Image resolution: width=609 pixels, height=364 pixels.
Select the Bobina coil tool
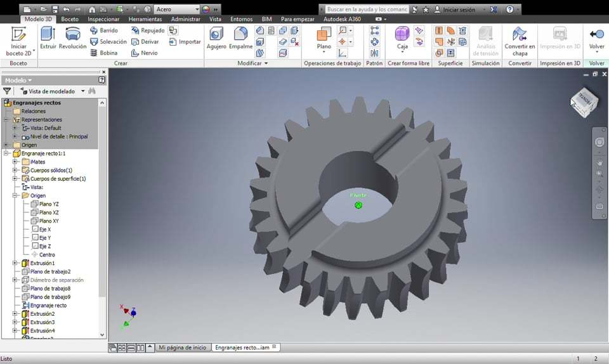(103, 53)
